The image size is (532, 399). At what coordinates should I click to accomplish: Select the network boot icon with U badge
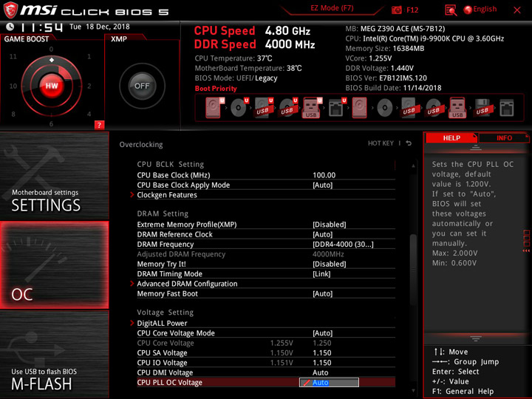pos(336,108)
